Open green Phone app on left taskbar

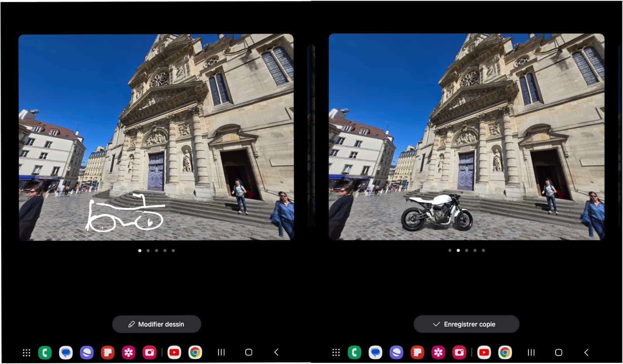[x=45, y=352]
